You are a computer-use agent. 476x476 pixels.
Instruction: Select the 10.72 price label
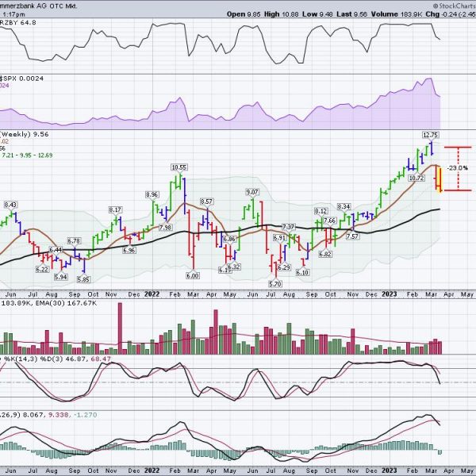[x=416, y=178]
